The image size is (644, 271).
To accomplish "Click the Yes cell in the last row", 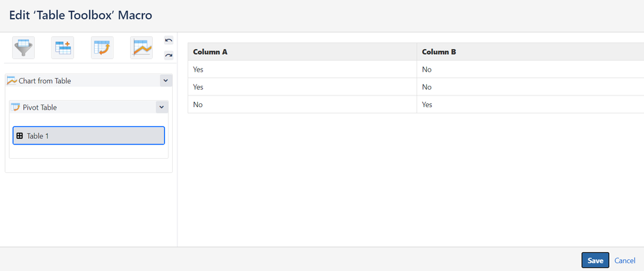I will (x=427, y=105).
